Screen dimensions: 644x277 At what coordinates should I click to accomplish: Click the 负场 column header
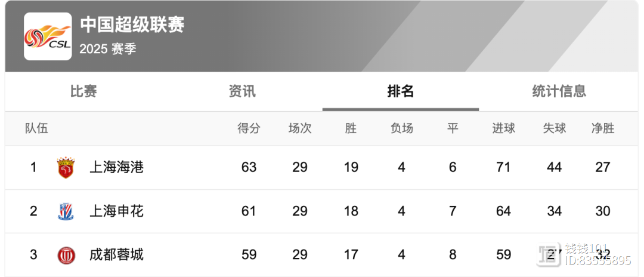click(x=401, y=128)
